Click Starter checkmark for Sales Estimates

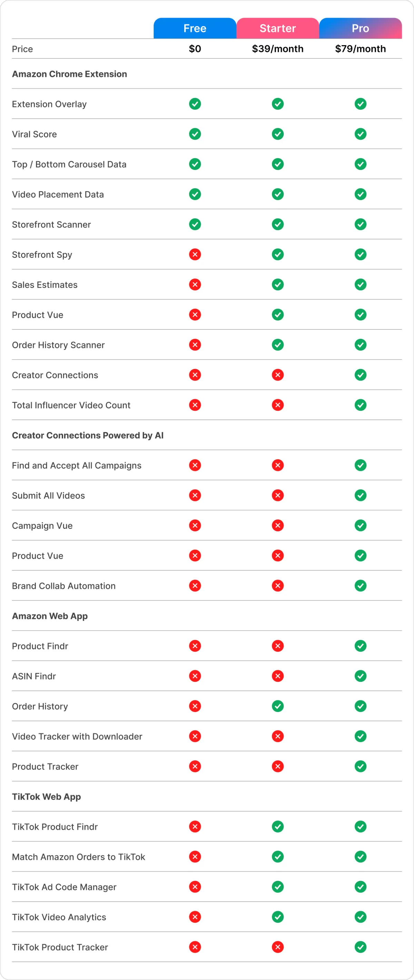(x=278, y=284)
